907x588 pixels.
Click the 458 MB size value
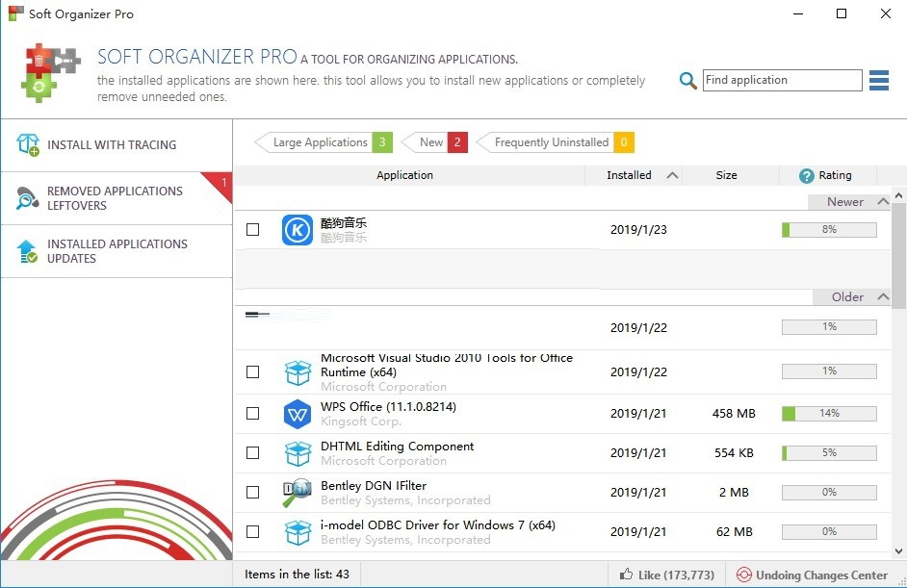click(734, 414)
